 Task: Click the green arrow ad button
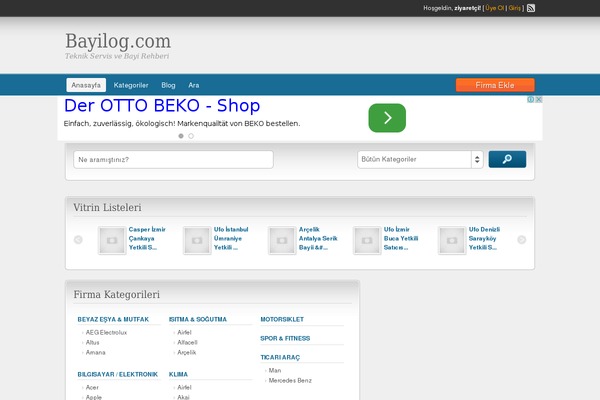click(x=387, y=118)
